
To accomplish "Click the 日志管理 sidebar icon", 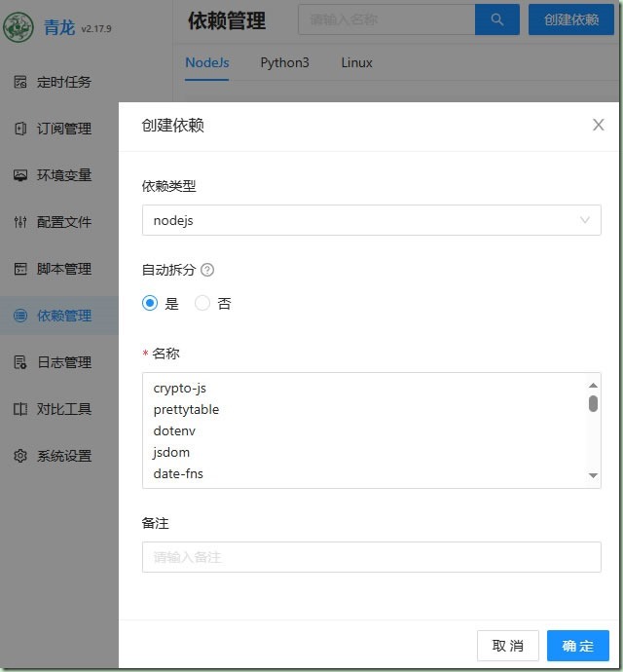I will [20, 362].
